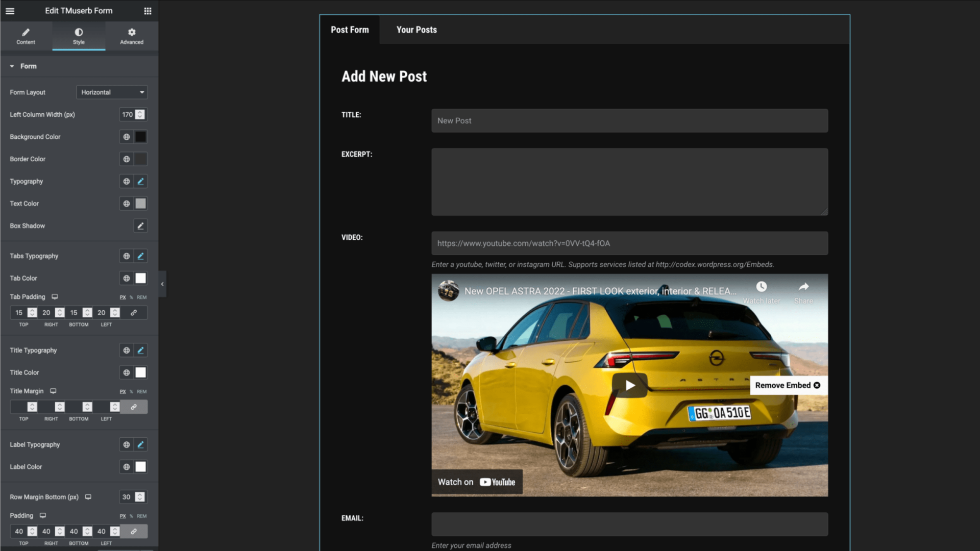Open Tabs Typography edit pencil
Viewport: 980px width, 551px height.
pos(140,256)
